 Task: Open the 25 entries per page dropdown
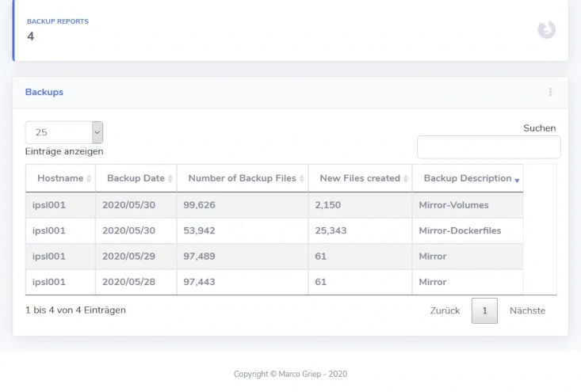coord(64,132)
